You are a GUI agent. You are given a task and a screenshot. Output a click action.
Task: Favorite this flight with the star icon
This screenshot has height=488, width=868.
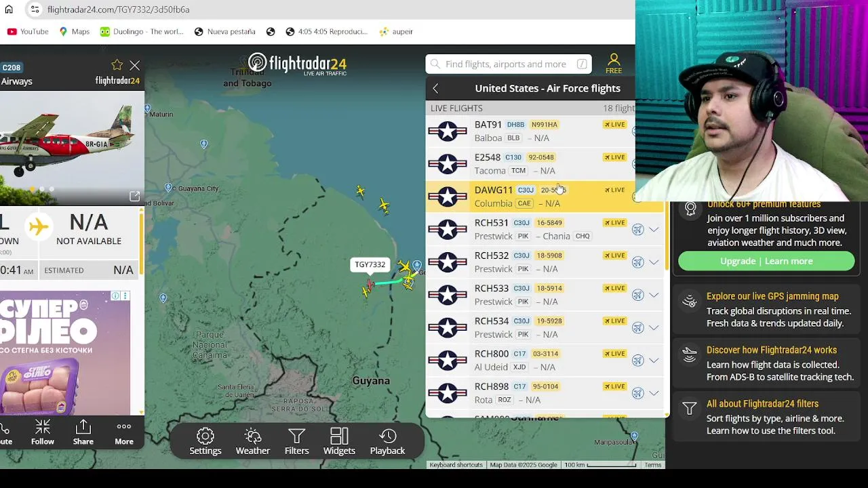pyautogui.click(x=117, y=65)
